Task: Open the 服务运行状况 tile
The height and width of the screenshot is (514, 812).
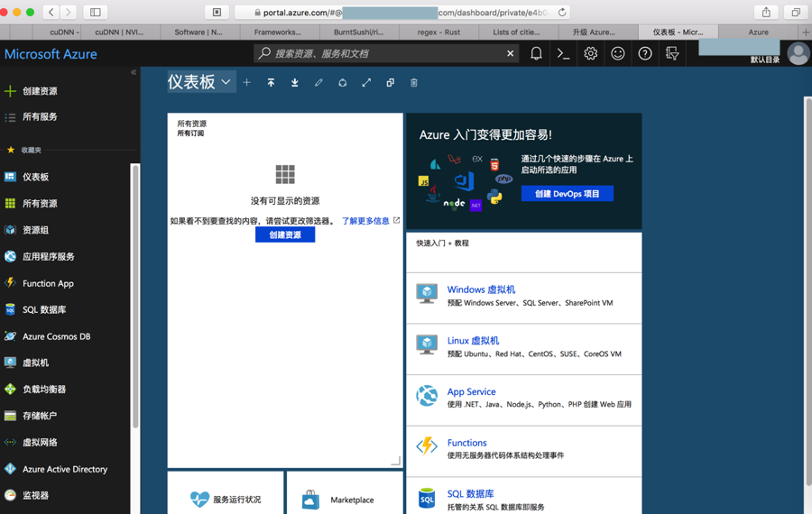Action: coord(226,492)
